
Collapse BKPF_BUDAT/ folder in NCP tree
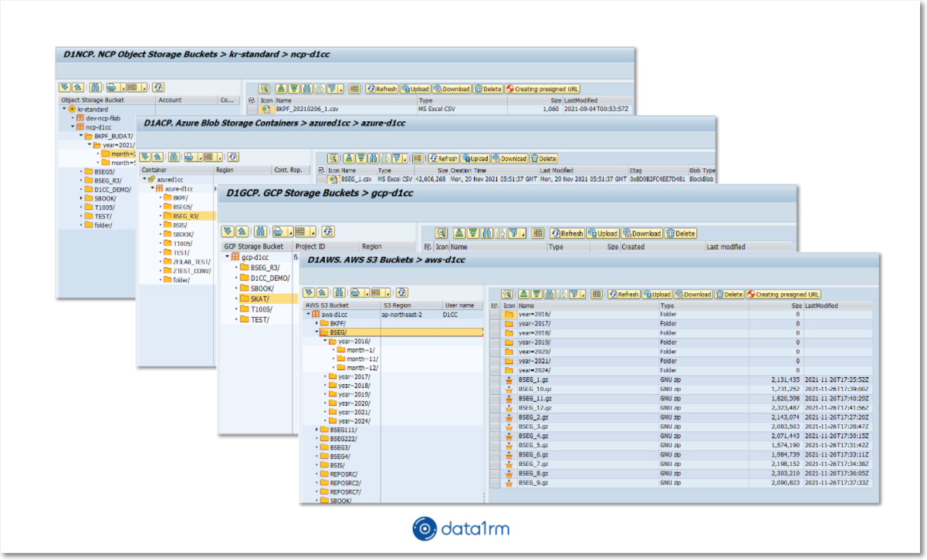point(81,136)
